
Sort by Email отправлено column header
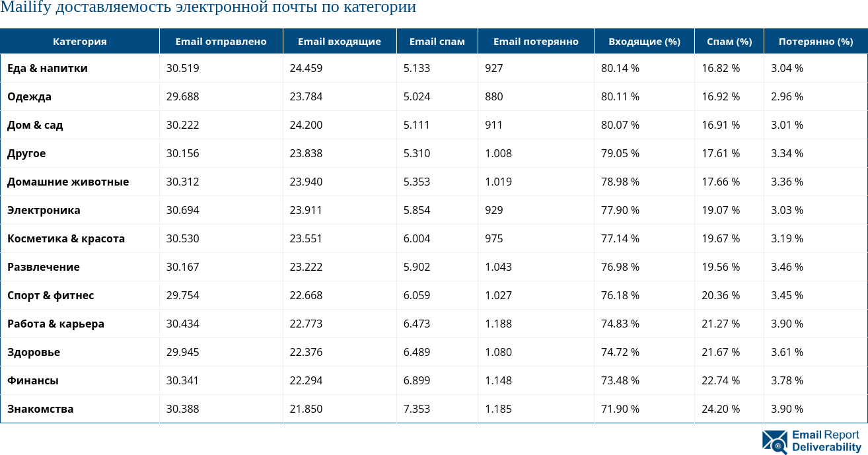(x=221, y=42)
